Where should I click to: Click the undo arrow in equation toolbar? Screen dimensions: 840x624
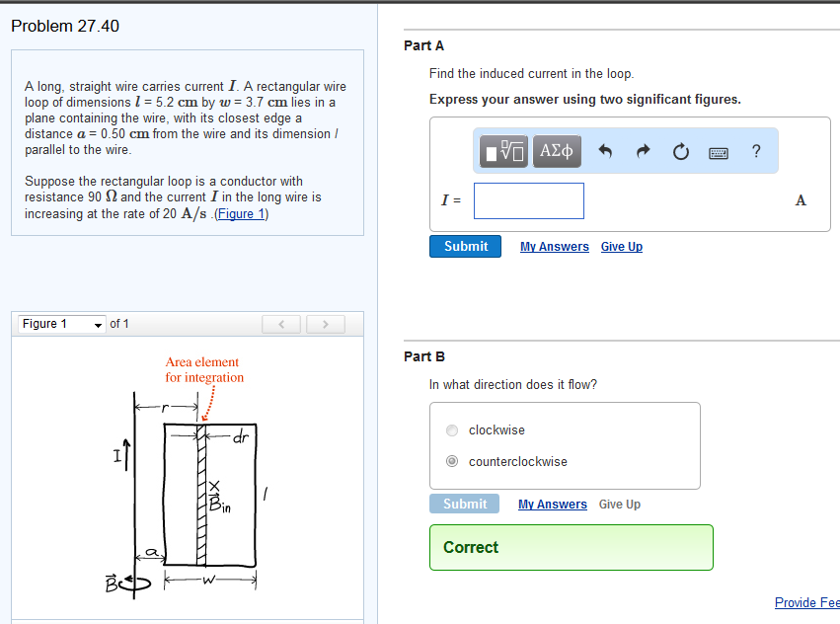605,150
